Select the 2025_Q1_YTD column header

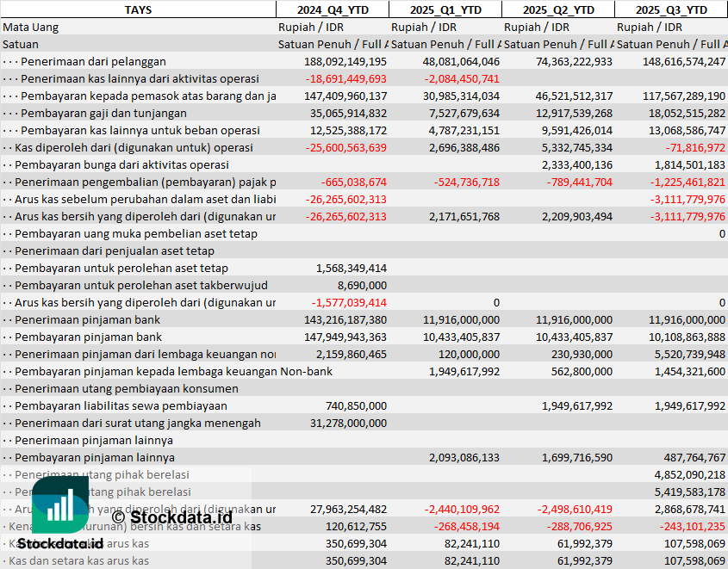(x=445, y=9)
